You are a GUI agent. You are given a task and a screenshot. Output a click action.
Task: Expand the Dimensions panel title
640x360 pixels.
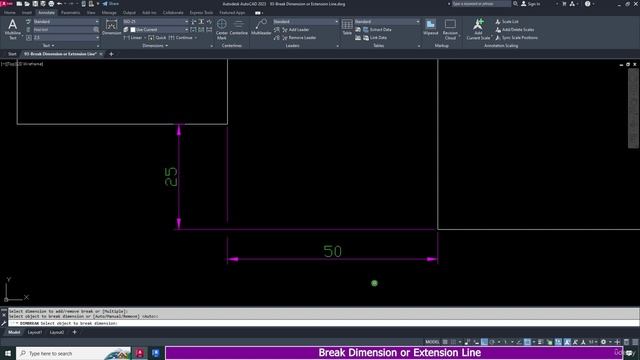click(x=156, y=46)
